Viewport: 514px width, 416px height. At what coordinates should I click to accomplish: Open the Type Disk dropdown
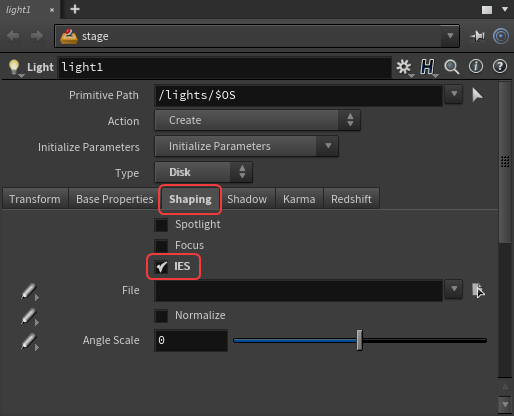pos(203,172)
